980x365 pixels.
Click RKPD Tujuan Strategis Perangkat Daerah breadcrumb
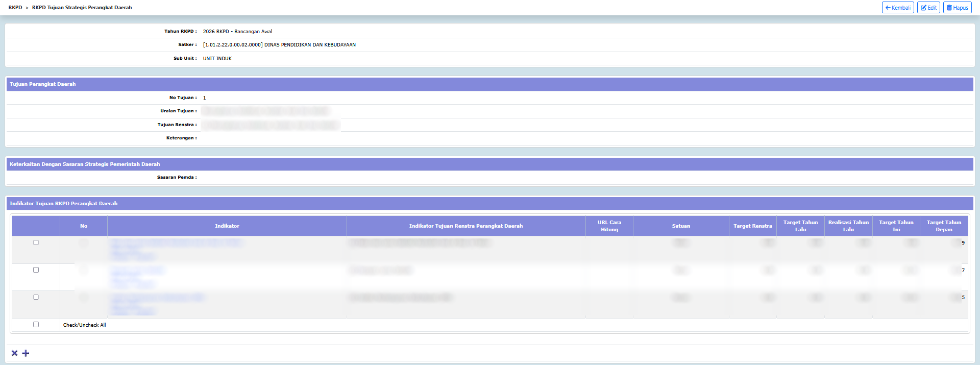tap(82, 8)
